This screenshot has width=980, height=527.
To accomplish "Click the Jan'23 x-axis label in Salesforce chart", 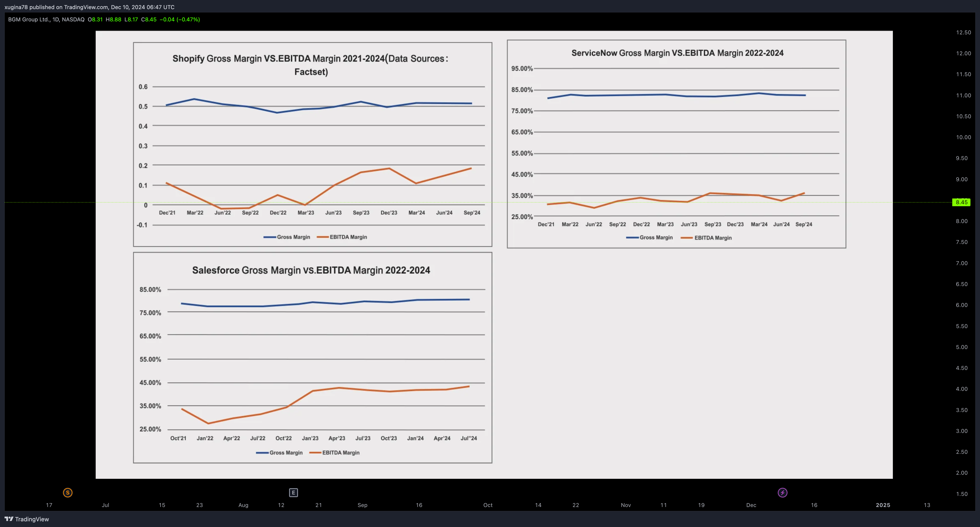I will click(x=310, y=438).
